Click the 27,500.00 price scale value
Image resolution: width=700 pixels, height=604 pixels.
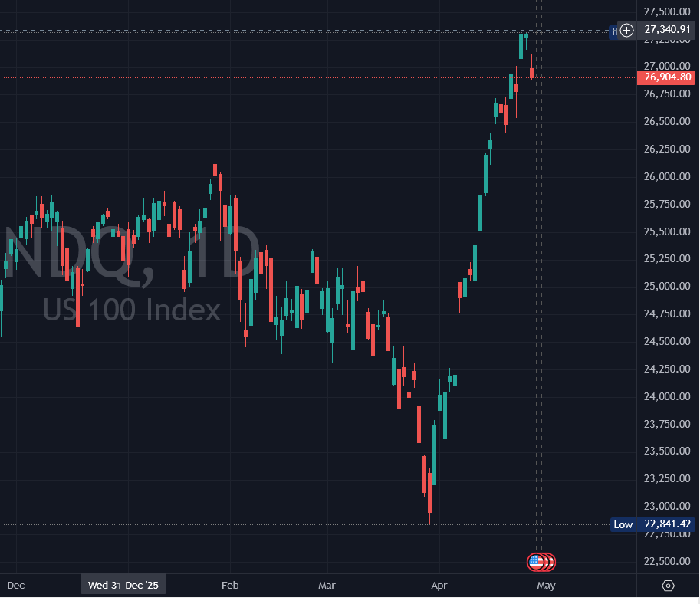coord(667,11)
